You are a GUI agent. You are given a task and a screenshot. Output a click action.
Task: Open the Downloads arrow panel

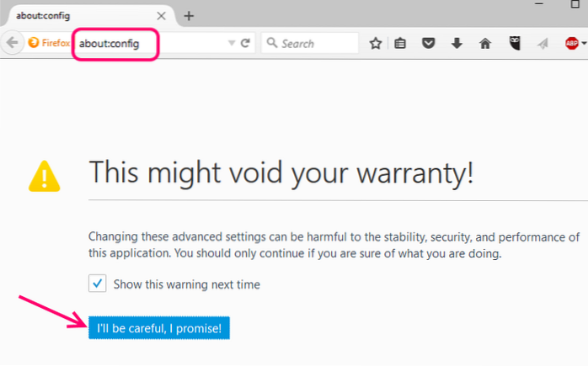(x=457, y=43)
